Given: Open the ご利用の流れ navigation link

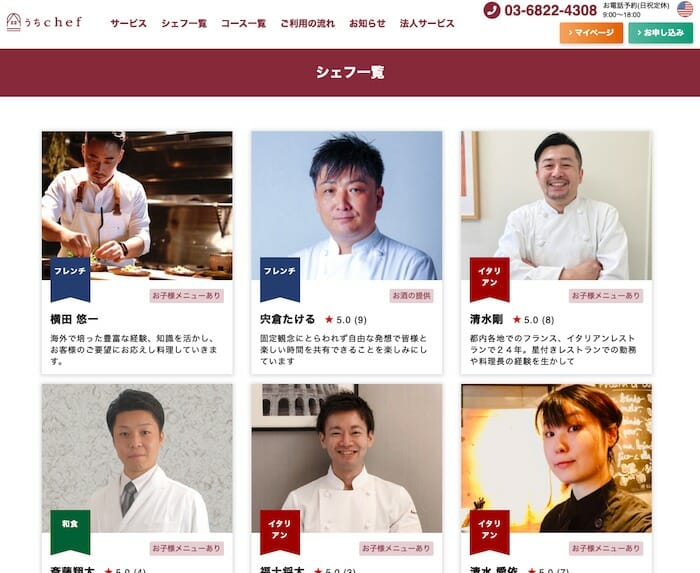Looking at the screenshot, I should 307,23.
